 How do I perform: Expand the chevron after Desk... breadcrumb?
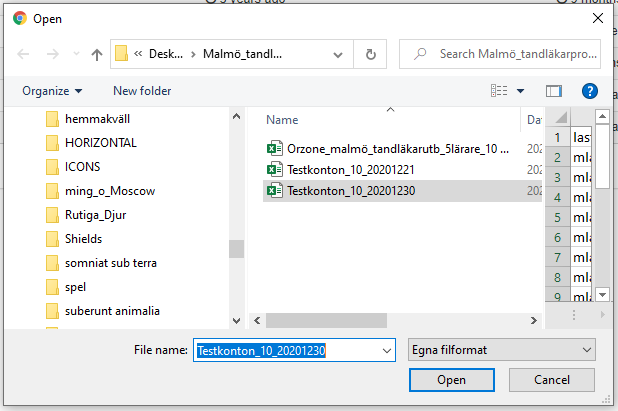point(193,54)
